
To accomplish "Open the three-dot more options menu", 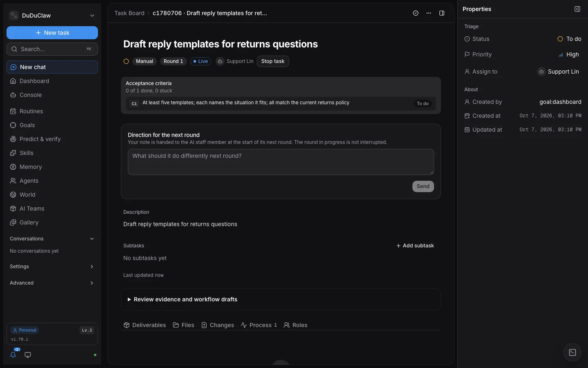I will 429,13.
